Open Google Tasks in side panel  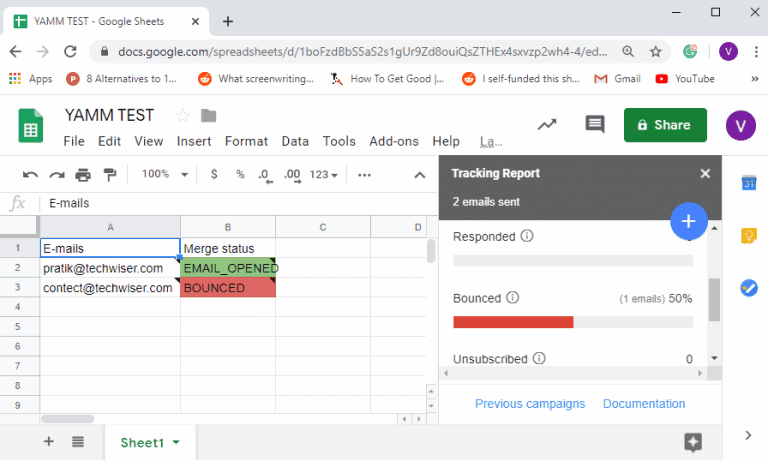point(748,287)
